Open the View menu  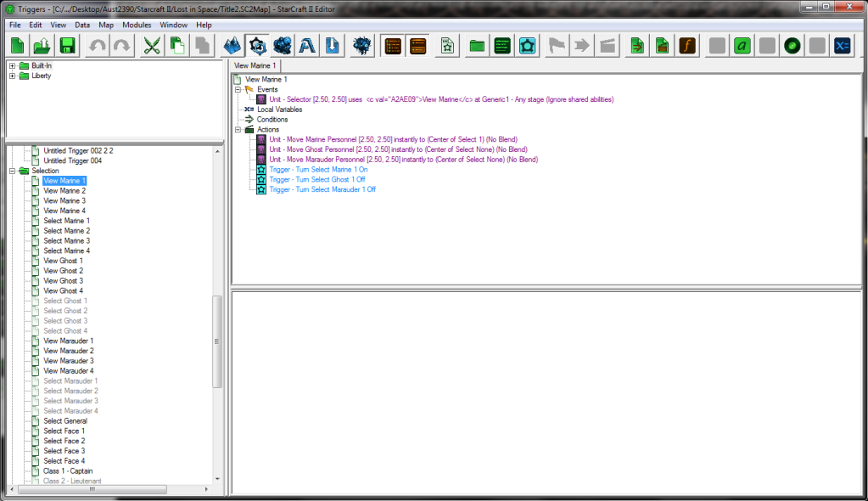59,25
